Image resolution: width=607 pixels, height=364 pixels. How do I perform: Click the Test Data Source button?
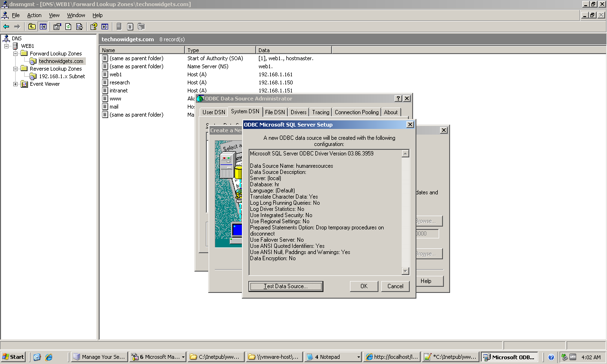(x=285, y=286)
